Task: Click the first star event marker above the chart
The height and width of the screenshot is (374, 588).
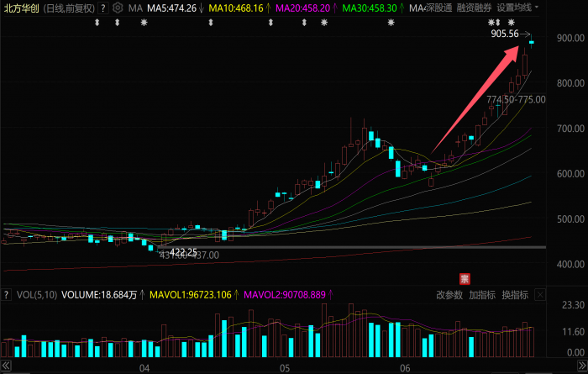Action: click(144, 23)
